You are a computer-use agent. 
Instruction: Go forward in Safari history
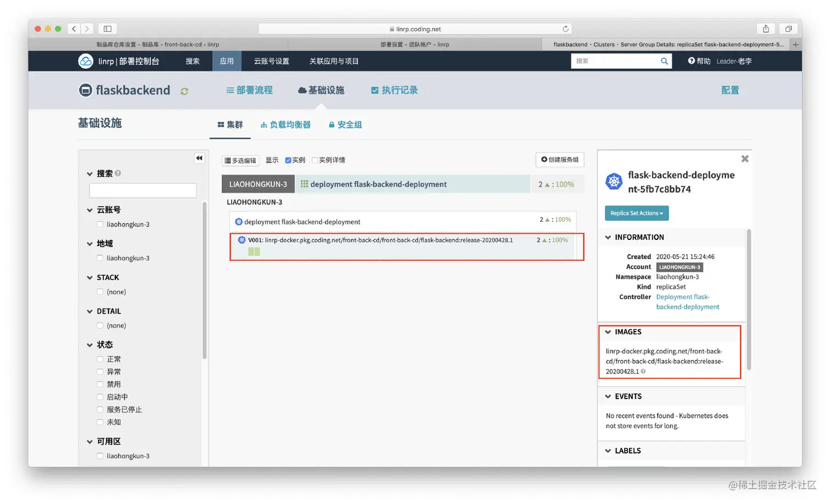[87, 29]
